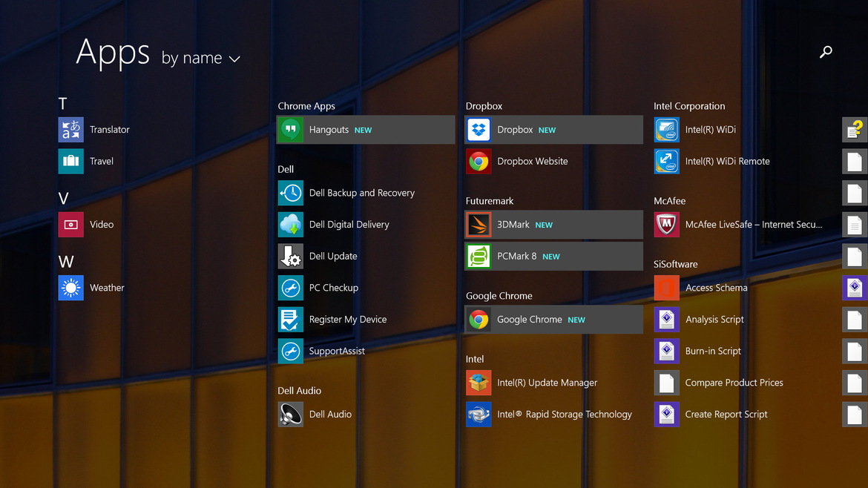Select the McAfee group header

pyautogui.click(x=669, y=201)
